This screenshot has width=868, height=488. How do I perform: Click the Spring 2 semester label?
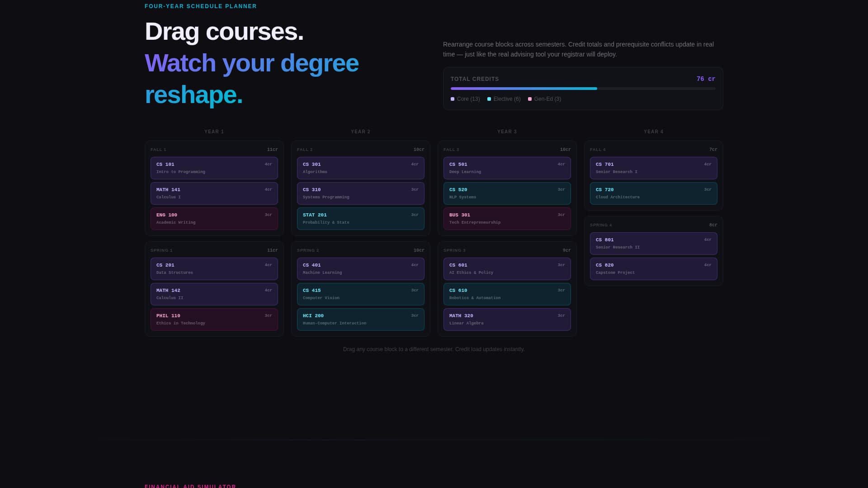tap(308, 250)
